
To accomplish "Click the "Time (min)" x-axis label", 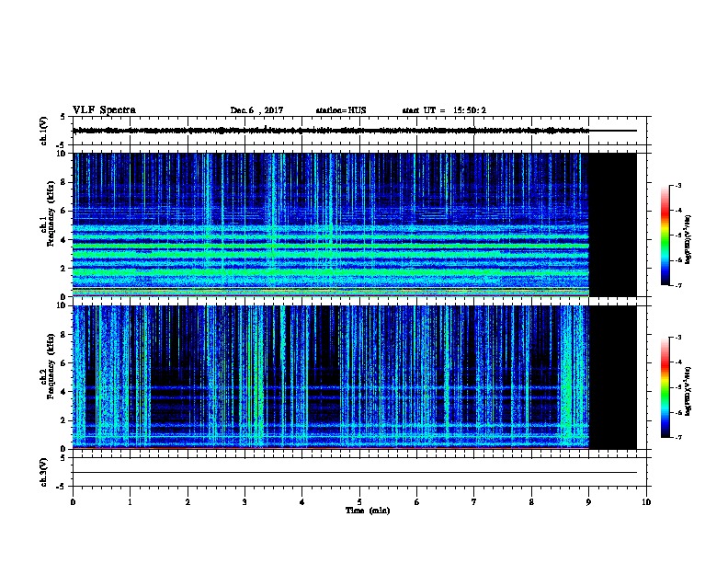I will pos(368,511).
